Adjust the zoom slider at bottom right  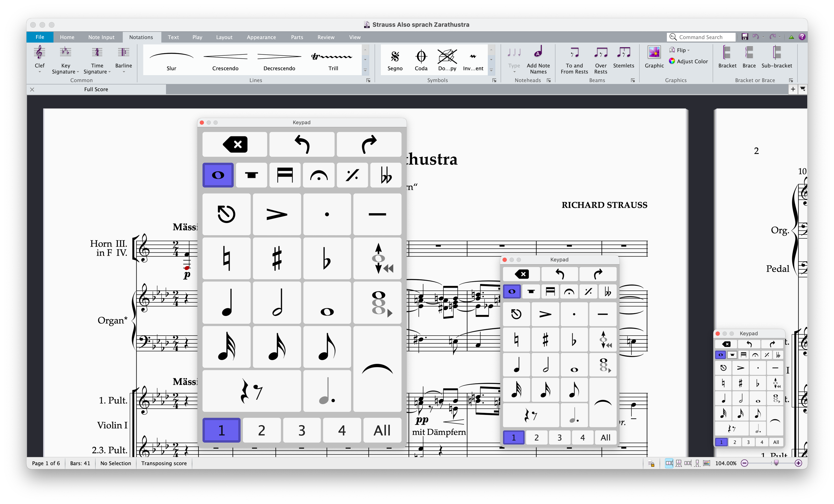point(776,463)
